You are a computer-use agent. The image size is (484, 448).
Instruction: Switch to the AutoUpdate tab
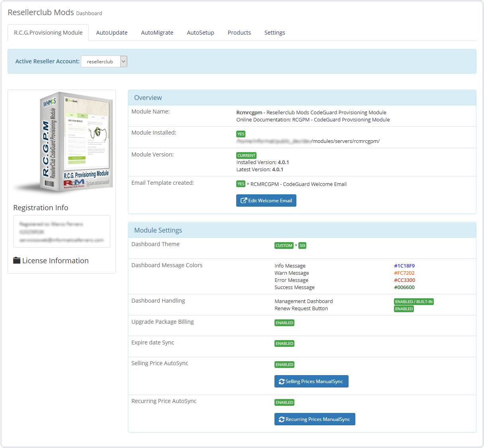pyautogui.click(x=112, y=33)
